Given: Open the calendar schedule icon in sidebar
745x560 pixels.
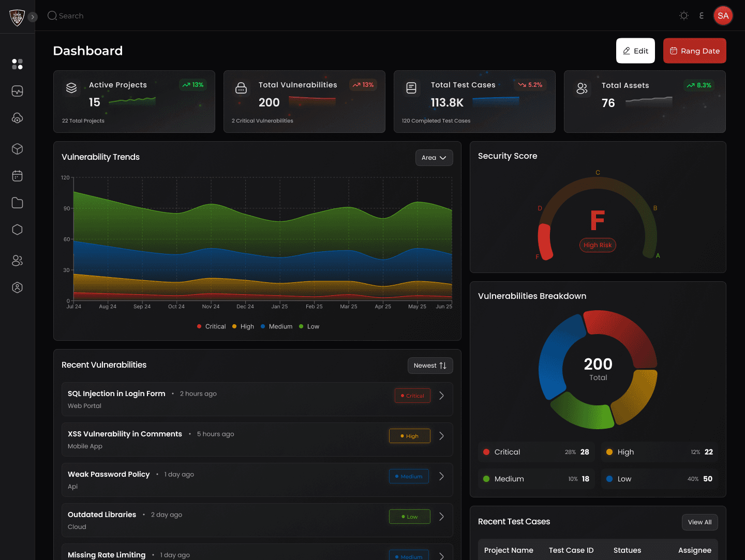Looking at the screenshot, I should [17, 176].
